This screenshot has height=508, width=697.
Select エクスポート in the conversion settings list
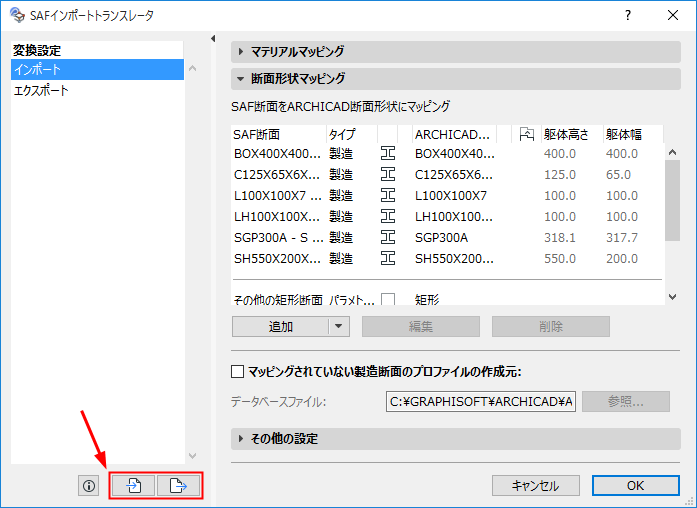pos(97,91)
